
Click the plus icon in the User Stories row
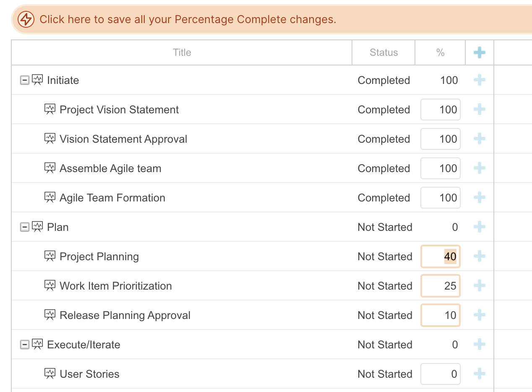(x=480, y=374)
